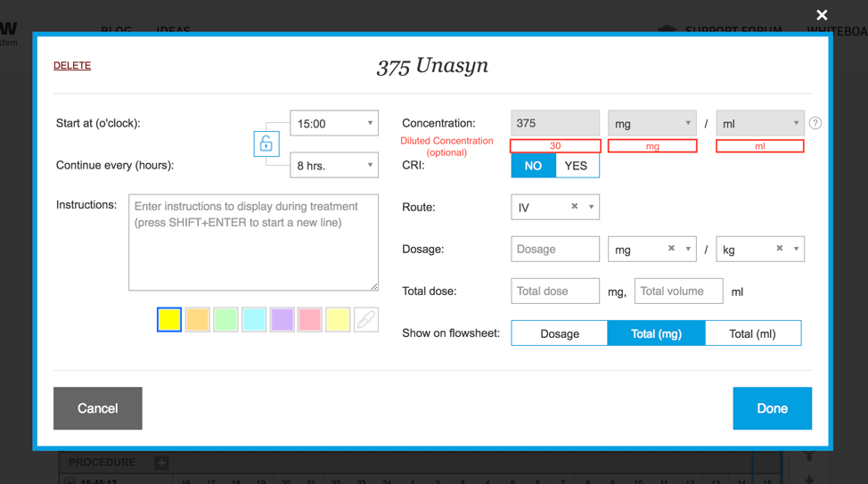
Task: Open the Start at 15:00 dropdown
Action: click(334, 124)
